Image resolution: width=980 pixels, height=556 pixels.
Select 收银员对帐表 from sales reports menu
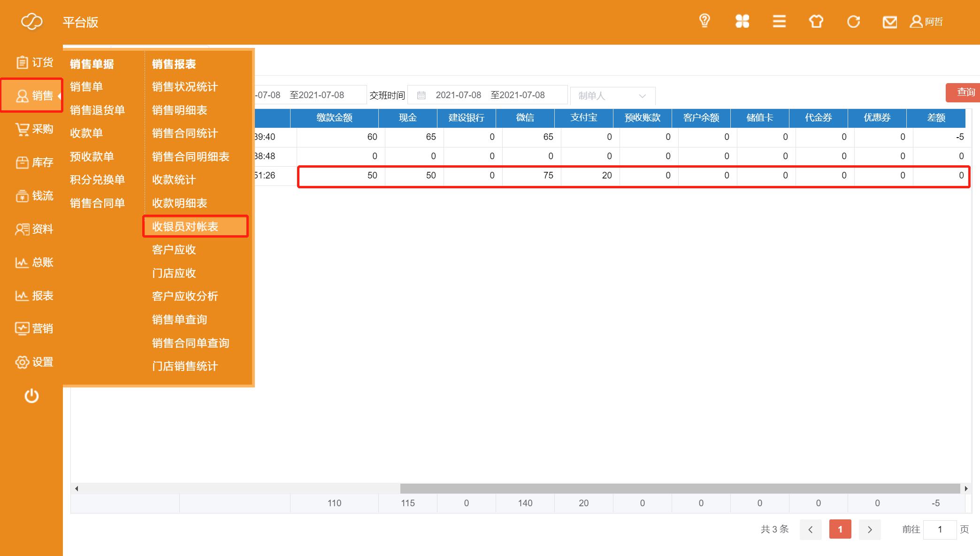(185, 226)
